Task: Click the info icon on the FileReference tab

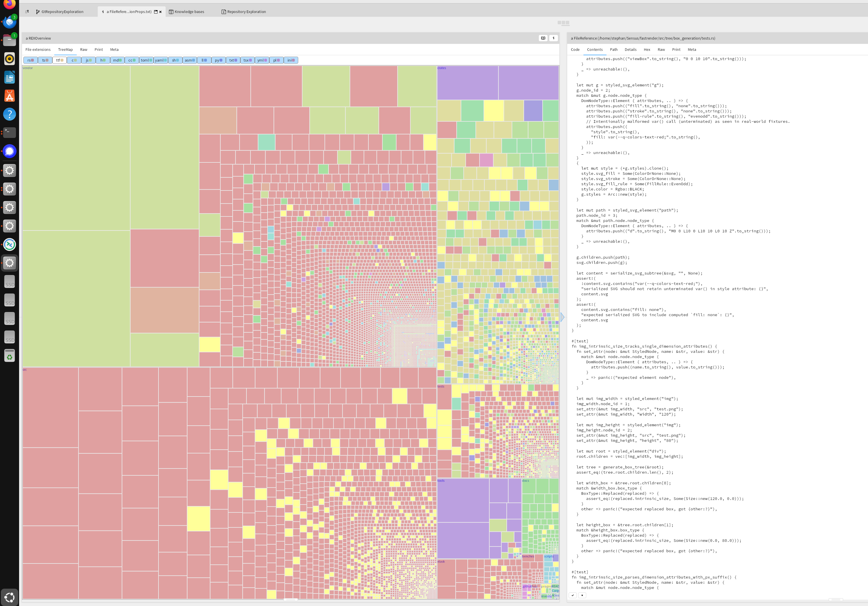Action: click(103, 12)
